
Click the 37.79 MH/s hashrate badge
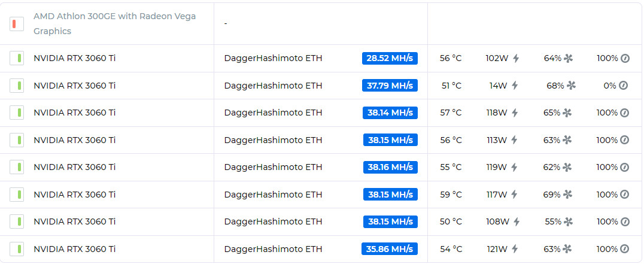[x=390, y=86]
